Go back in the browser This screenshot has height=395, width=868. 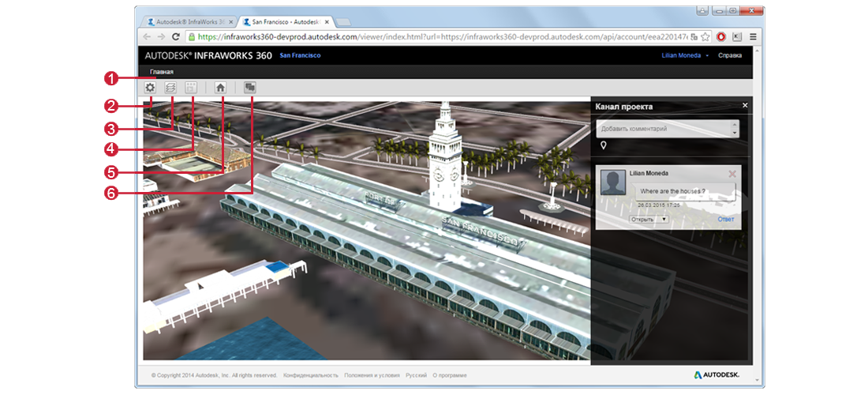(x=147, y=36)
